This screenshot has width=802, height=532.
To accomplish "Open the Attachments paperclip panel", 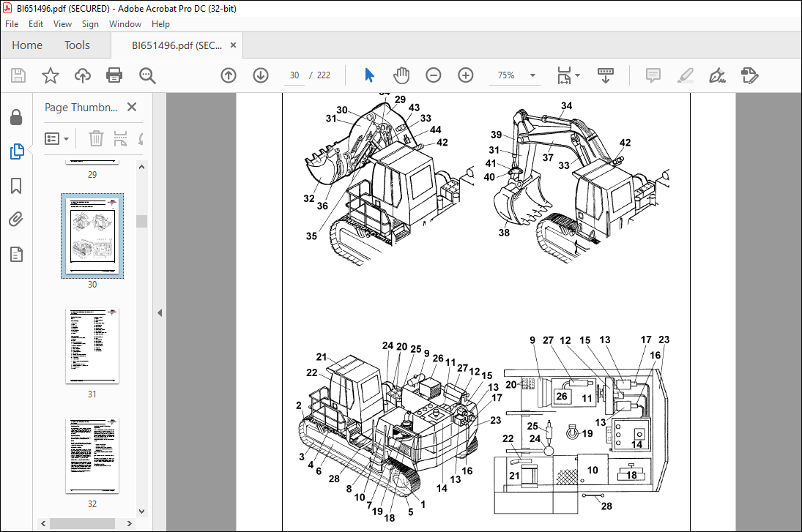I will coord(16,220).
